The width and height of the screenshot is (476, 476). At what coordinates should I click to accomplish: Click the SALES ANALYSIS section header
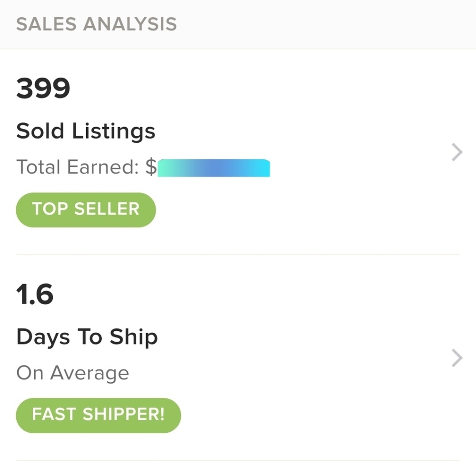pyautogui.click(x=97, y=24)
